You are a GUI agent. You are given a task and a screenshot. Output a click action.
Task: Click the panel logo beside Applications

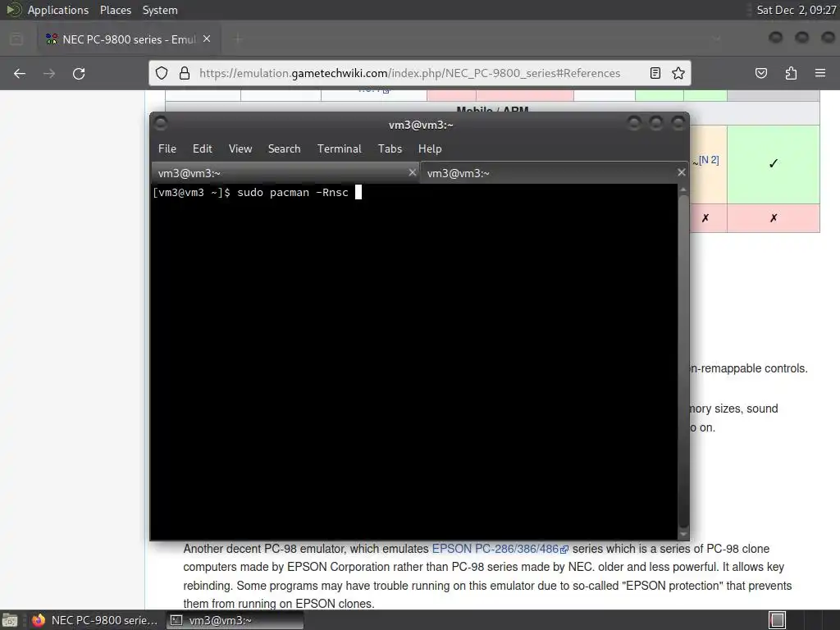pyautogui.click(x=13, y=10)
